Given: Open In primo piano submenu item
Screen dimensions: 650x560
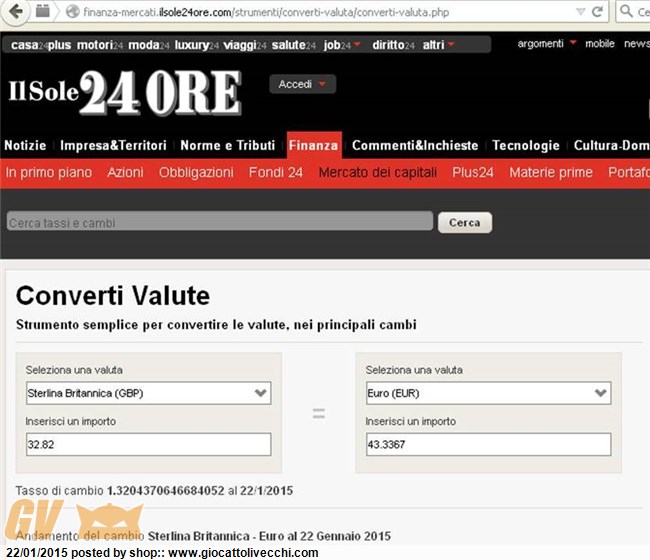Looking at the screenshot, I should 49,172.
